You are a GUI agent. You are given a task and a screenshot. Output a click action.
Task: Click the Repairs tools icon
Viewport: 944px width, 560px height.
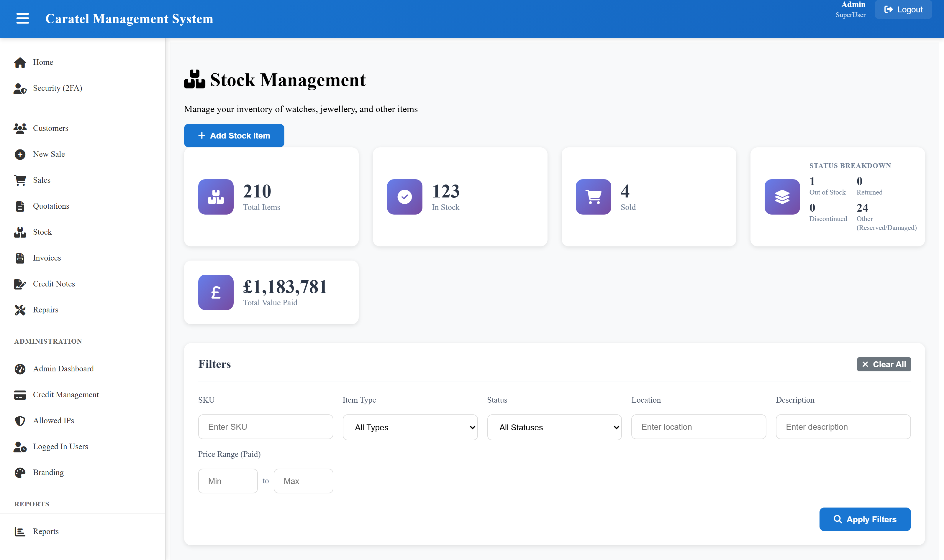point(20,310)
